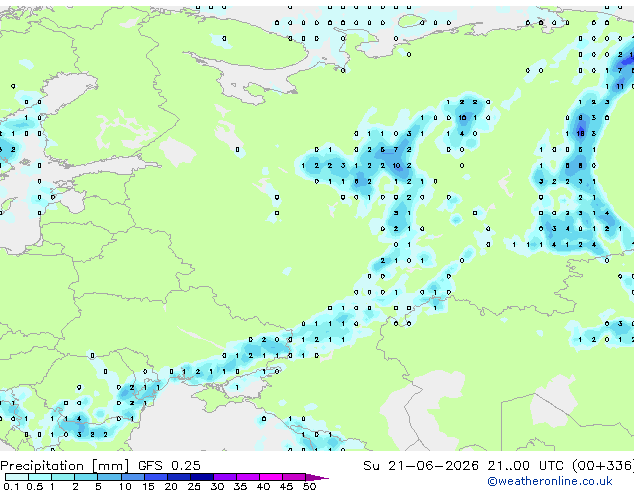Click the legend label "15"

tap(148, 486)
